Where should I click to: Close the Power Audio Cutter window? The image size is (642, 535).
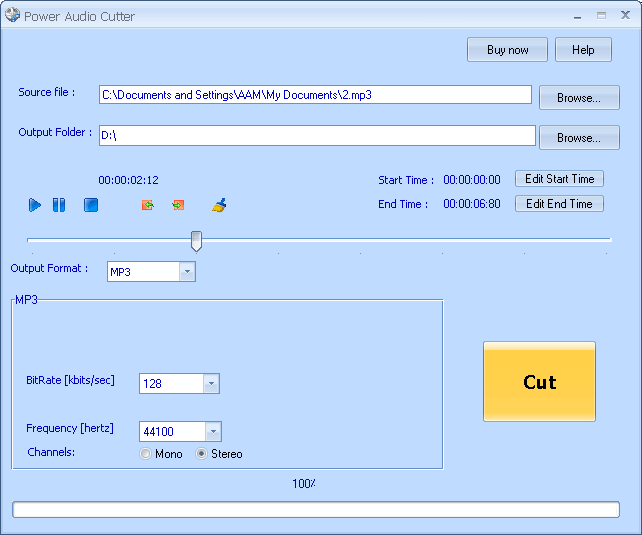[x=625, y=16]
